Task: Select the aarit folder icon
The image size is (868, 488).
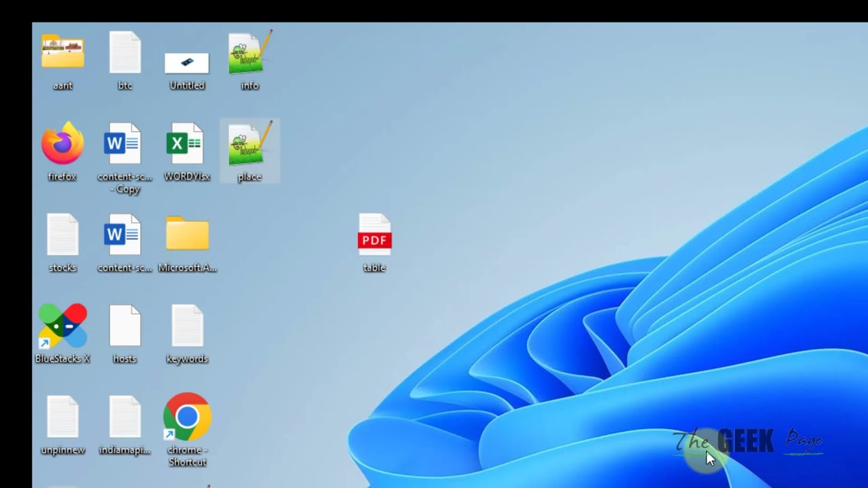Action: [62, 53]
